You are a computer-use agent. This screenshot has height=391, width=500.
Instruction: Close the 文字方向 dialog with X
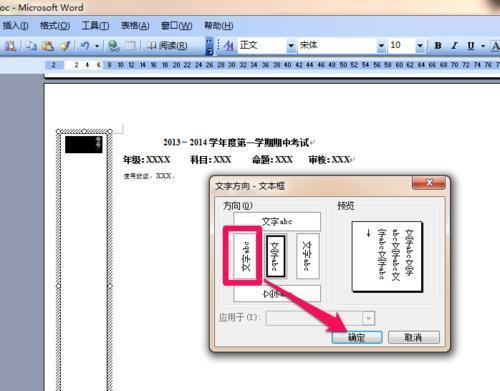[x=429, y=182]
